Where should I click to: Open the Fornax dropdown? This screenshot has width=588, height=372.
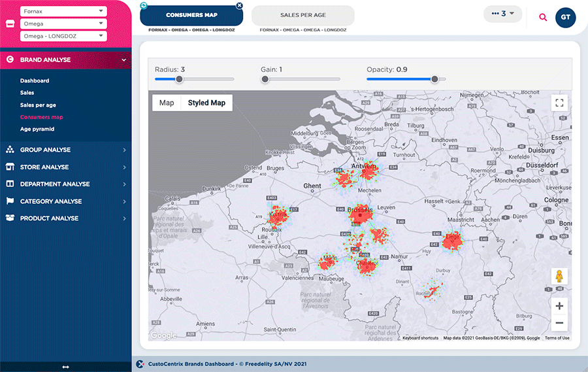pos(63,11)
